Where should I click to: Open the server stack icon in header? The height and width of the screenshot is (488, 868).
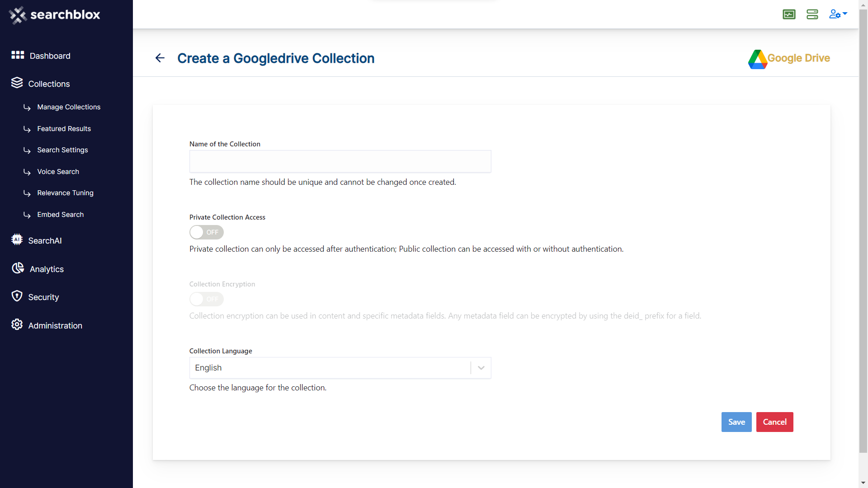(x=812, y=14)
